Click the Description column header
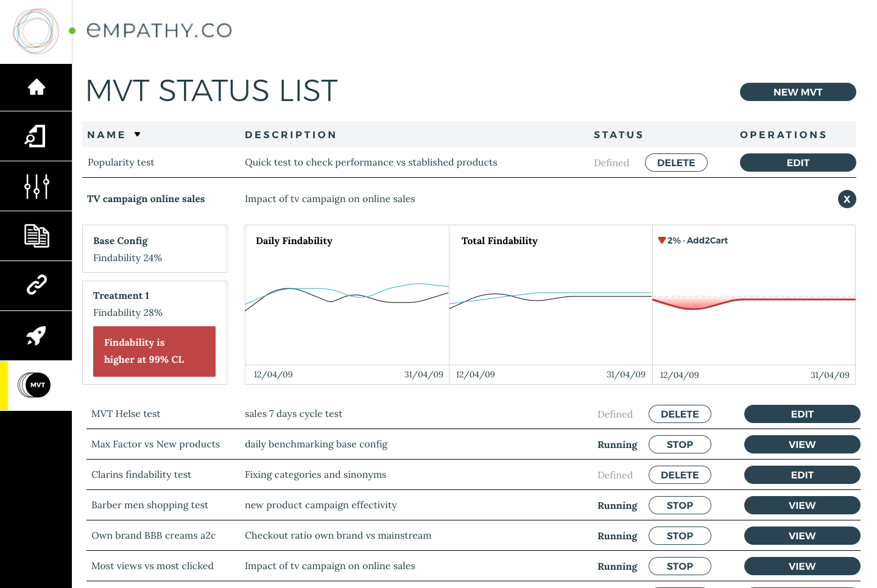 [x=291, y=135]
